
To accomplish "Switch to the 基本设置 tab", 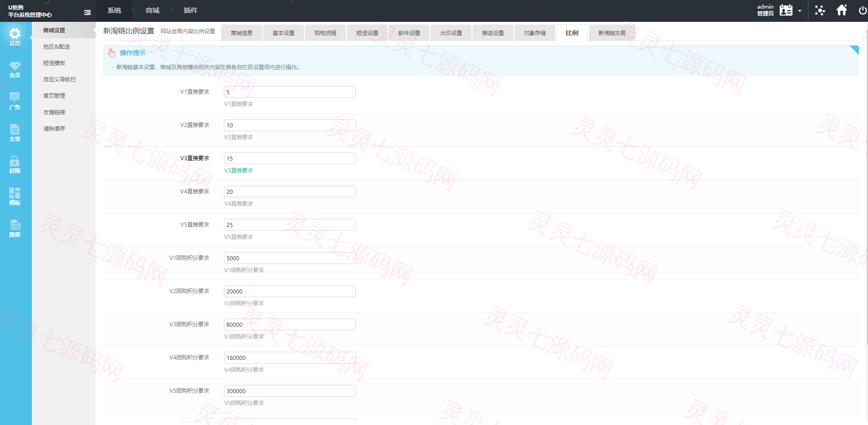I will pyautogui.click(x=284, y=33).
